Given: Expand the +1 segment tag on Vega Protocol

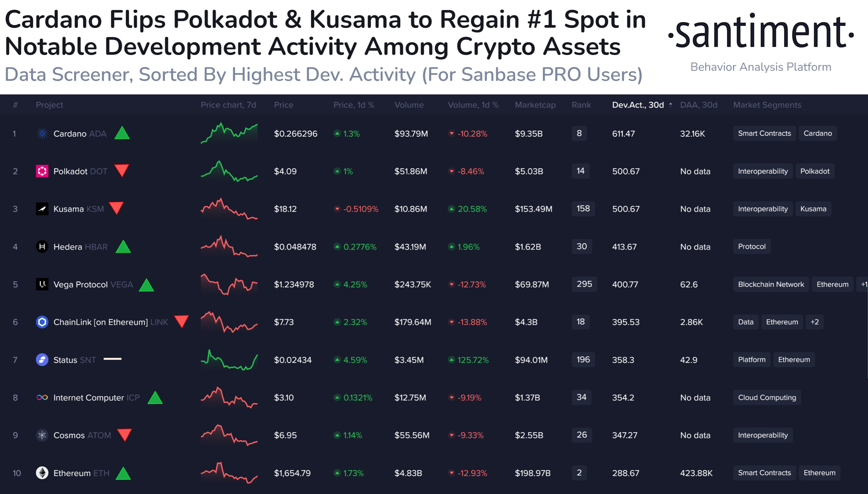Looking at the screenshot, I should click(865, 284).
